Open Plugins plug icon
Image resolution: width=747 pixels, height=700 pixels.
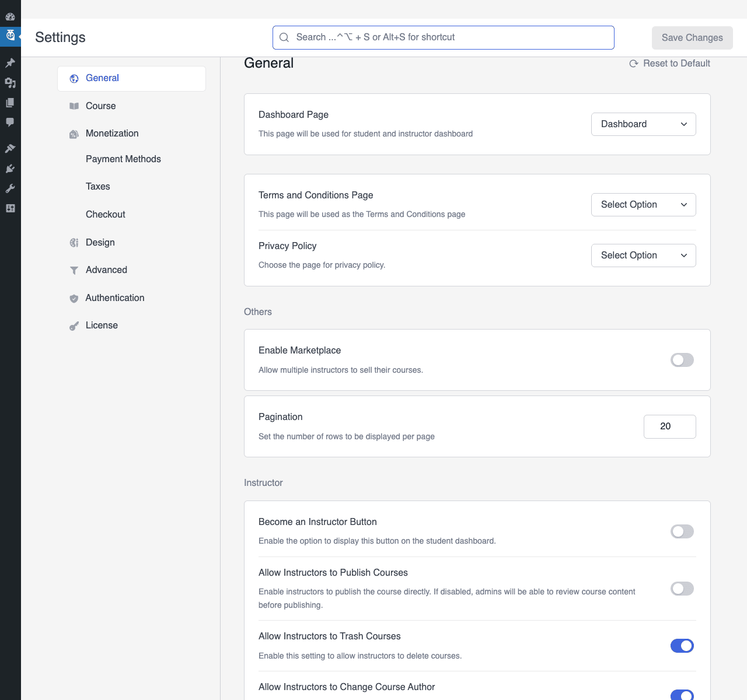click(x=10, y=169)
